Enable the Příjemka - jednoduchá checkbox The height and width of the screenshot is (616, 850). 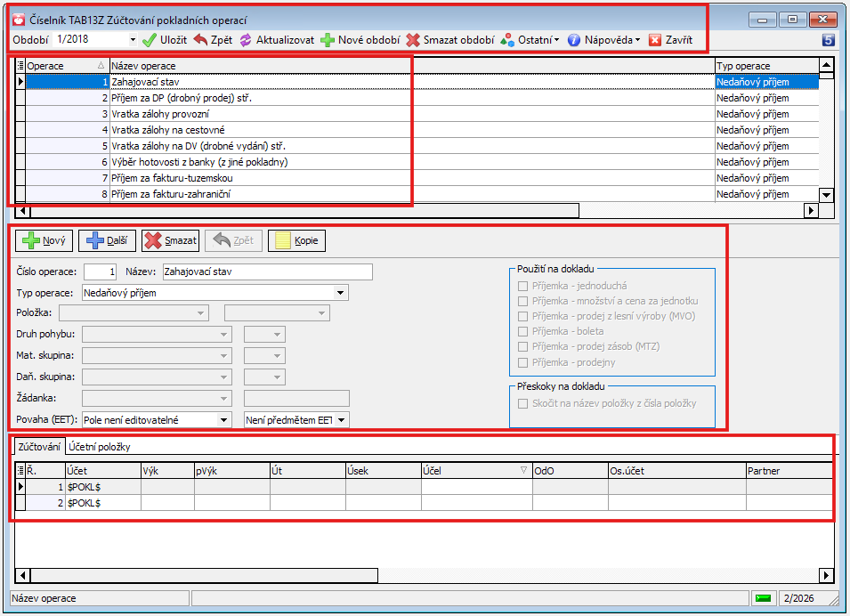point(522,286)
